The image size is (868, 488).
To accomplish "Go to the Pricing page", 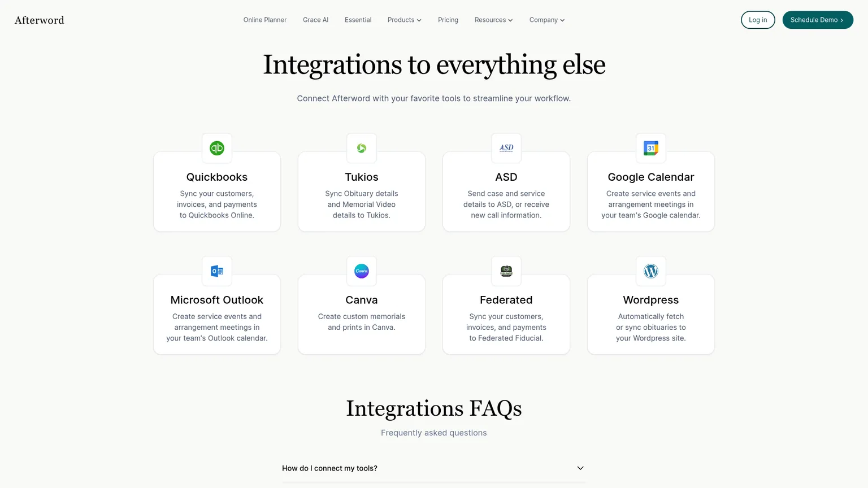I will pos(448,20).
